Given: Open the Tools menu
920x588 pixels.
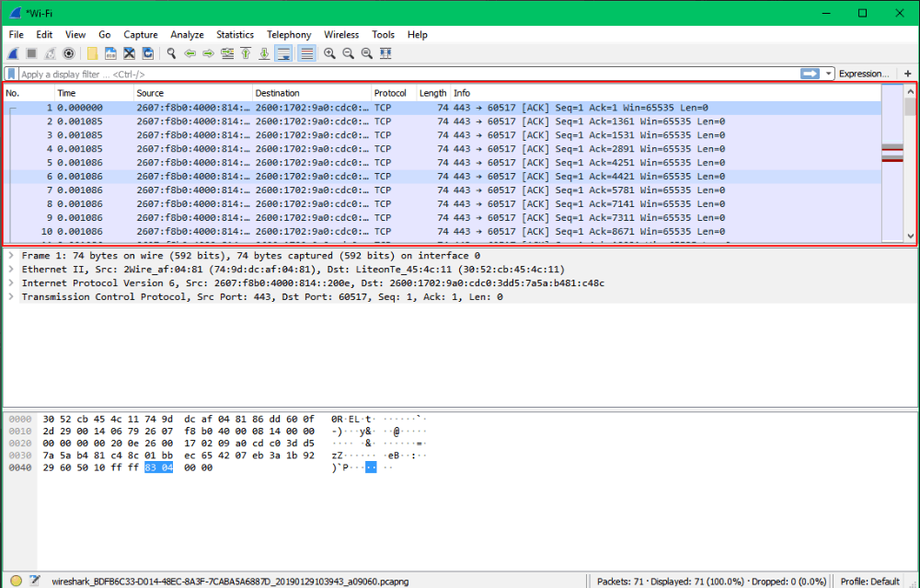Looking at the screenshot, I should coord(383,35).
